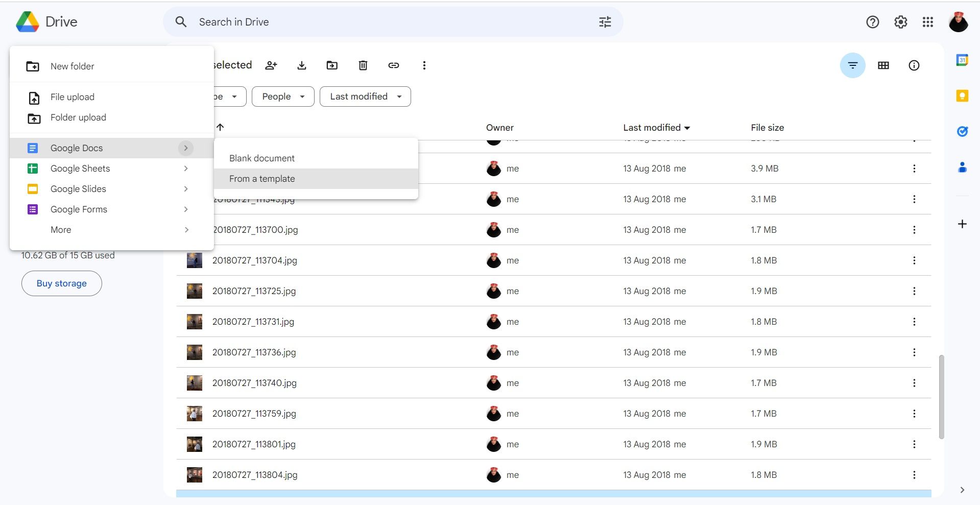Show the file details info panel
This screenshot has height=505, width=980.
pyautogui.click(x=914, y=65)
